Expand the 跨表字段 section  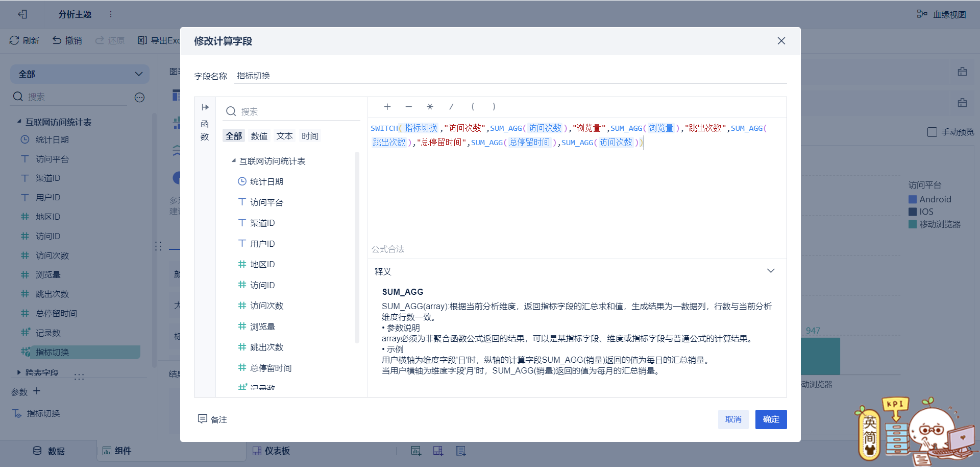(x=19, y=372)
